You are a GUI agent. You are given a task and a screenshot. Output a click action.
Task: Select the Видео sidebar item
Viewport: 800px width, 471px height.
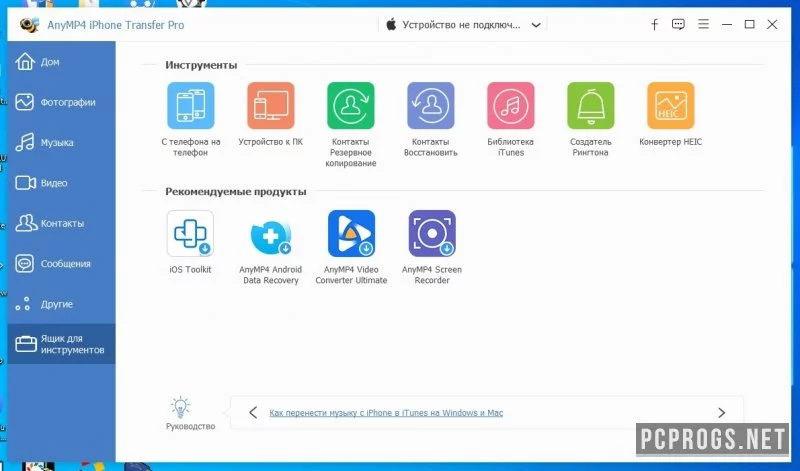[61, 183]
